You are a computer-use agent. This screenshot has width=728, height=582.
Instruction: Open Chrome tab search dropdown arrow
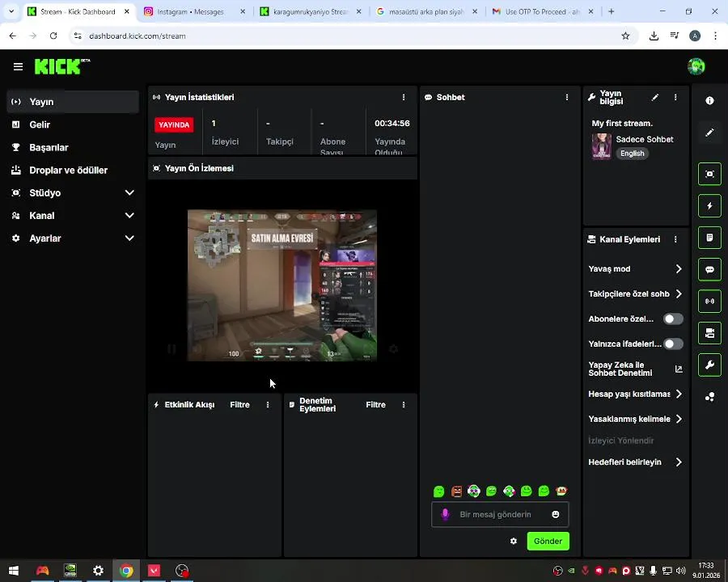(11, 11)
